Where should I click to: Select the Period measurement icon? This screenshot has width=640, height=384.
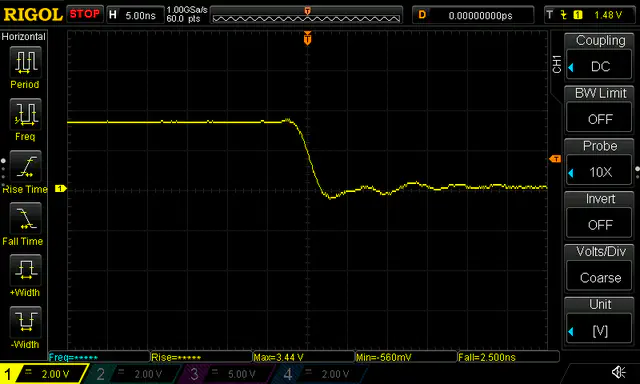click(25, 62)
